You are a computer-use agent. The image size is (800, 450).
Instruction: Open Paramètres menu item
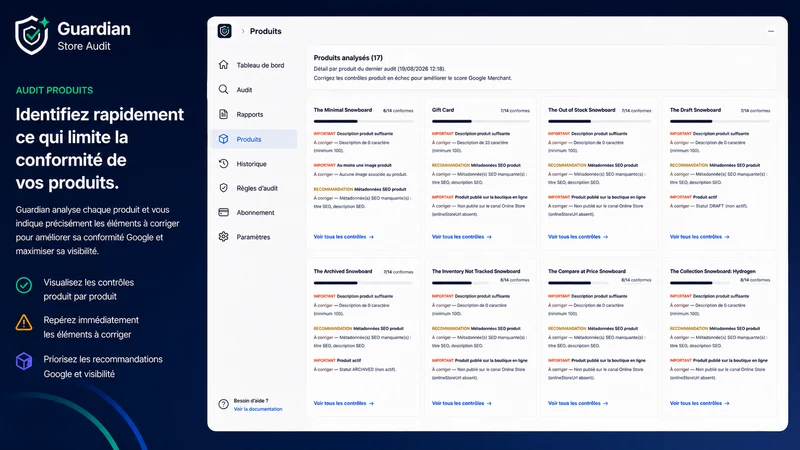pyautogui.click(x=254, y=237)
